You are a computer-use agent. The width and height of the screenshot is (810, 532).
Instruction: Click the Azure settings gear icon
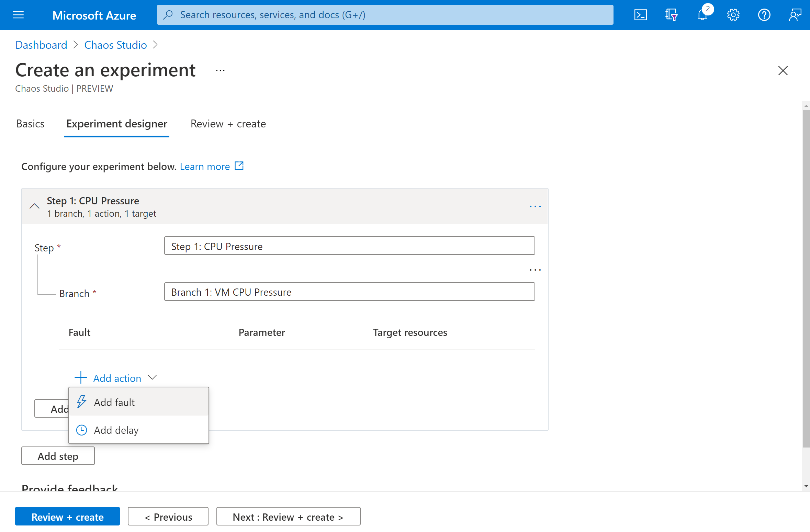click(733, 15)
